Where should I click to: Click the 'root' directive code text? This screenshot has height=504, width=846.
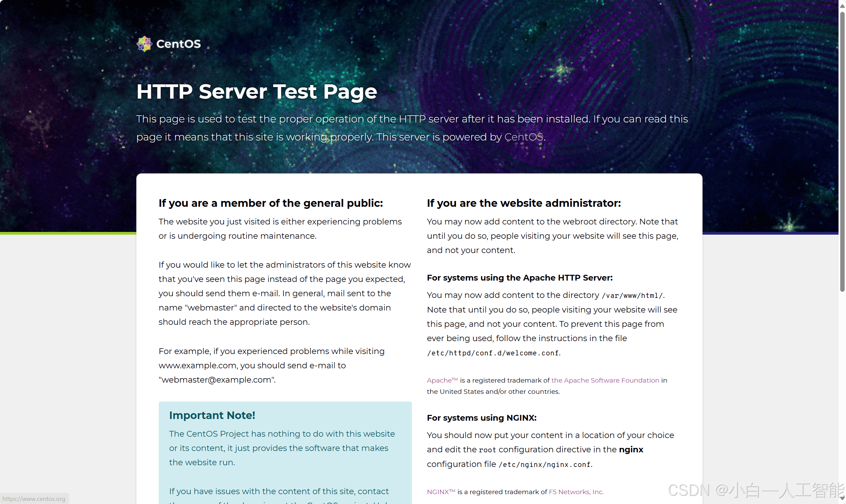tap(487, 450)
